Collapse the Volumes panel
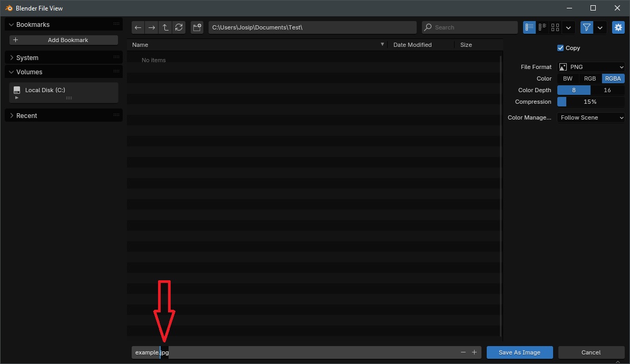 point(11,72)
